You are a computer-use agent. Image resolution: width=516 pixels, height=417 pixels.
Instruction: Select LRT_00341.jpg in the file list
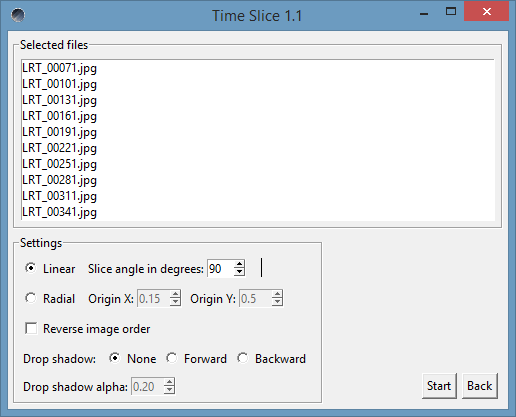click(x=59, y=212)
